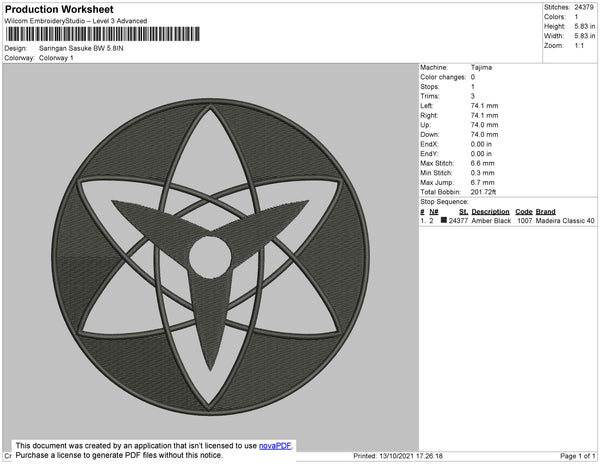Click the embroidered Sharingan design preview
600x464 pixels.
pyautogui.click(x=210, y=257)
